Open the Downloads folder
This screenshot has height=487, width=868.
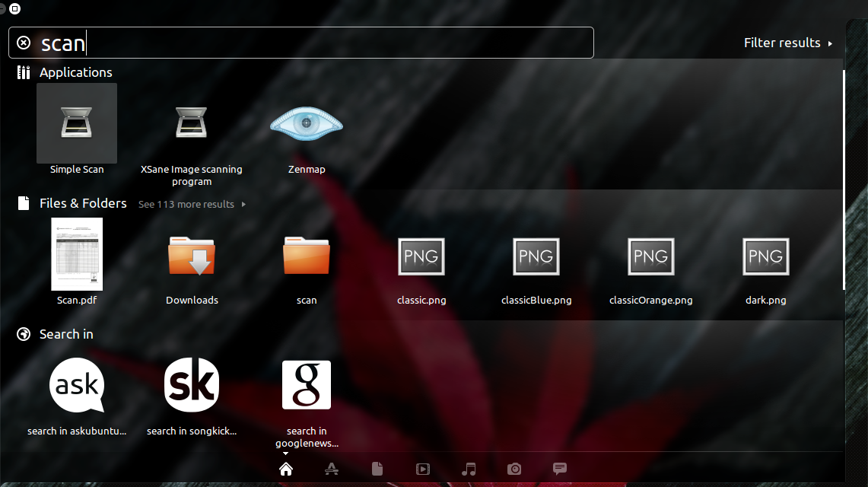[191, 255]
